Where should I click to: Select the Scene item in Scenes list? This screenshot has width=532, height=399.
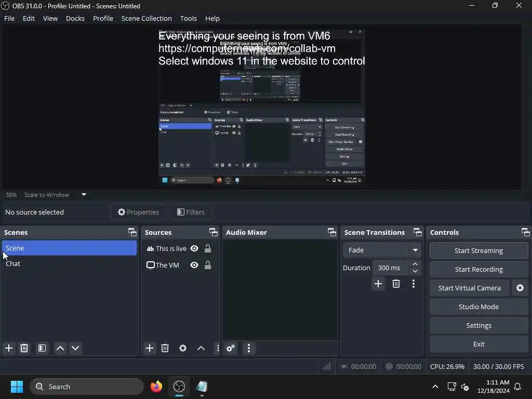tap(69, 248)
